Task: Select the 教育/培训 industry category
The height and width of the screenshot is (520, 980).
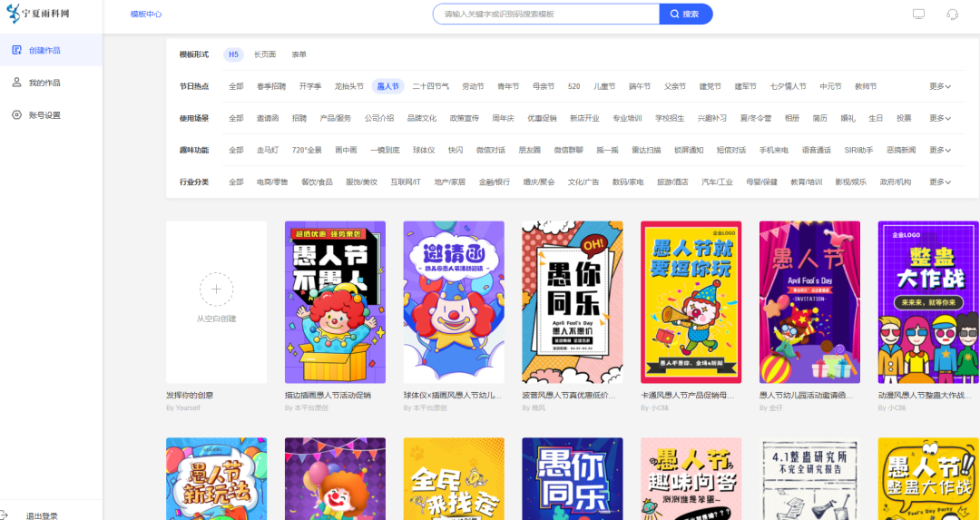Action: pyautogui.click(x=807, y=182)
